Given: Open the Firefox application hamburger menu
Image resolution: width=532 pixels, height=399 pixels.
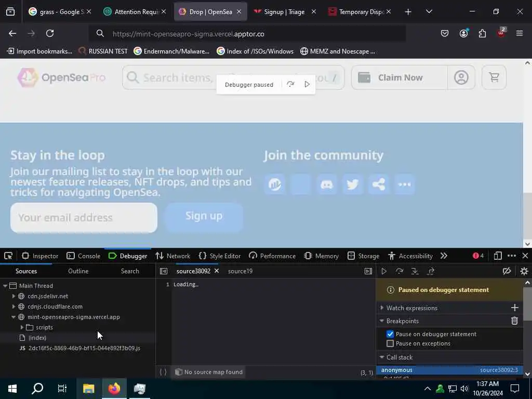Looking at the screenshot, I should point(519,33).
